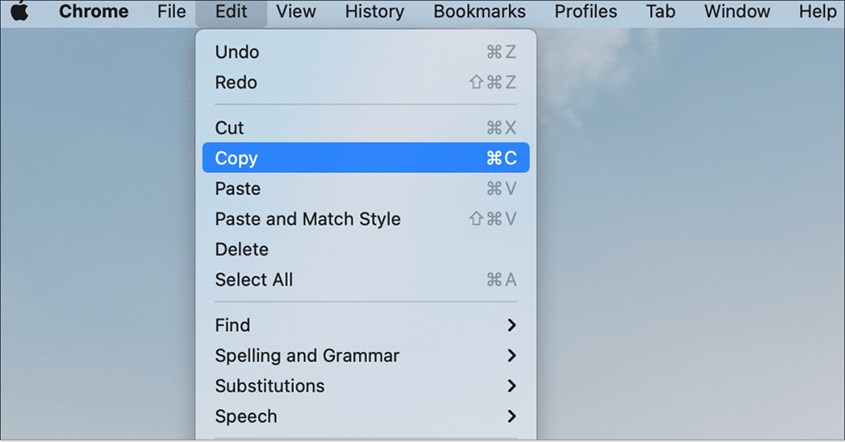
Task: Click the highlighted Copy menu entry
Action: pyautogui.click(x=366, y=157)
